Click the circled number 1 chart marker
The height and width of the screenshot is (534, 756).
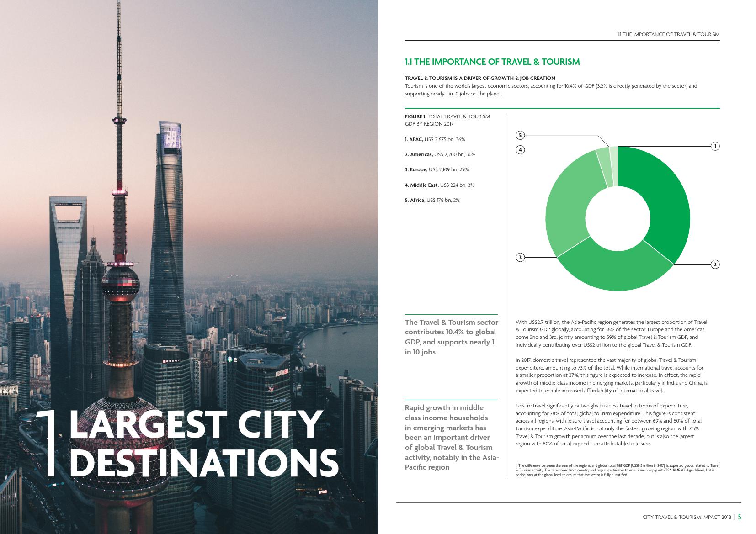[x=715, y=146]
